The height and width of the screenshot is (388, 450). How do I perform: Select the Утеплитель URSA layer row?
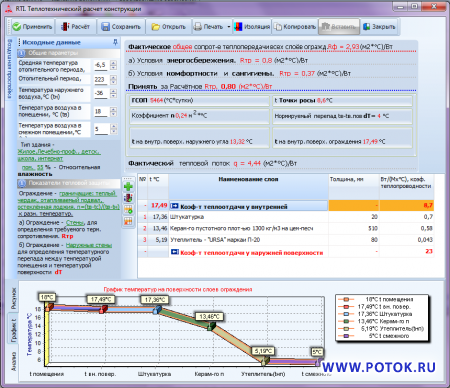click(x=286, y=240)
